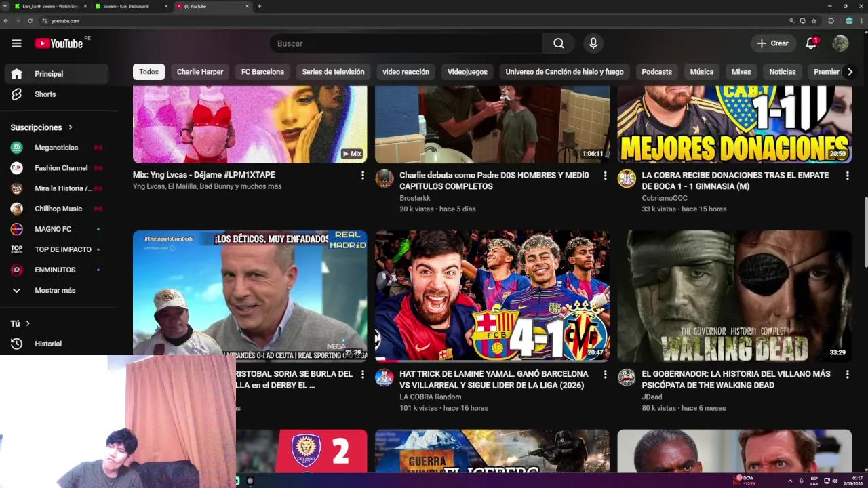The image size is (868, 488).
Task: Open options for LA COBRA RECIBE DONACIONES video
Action: (x=847, y=176)
